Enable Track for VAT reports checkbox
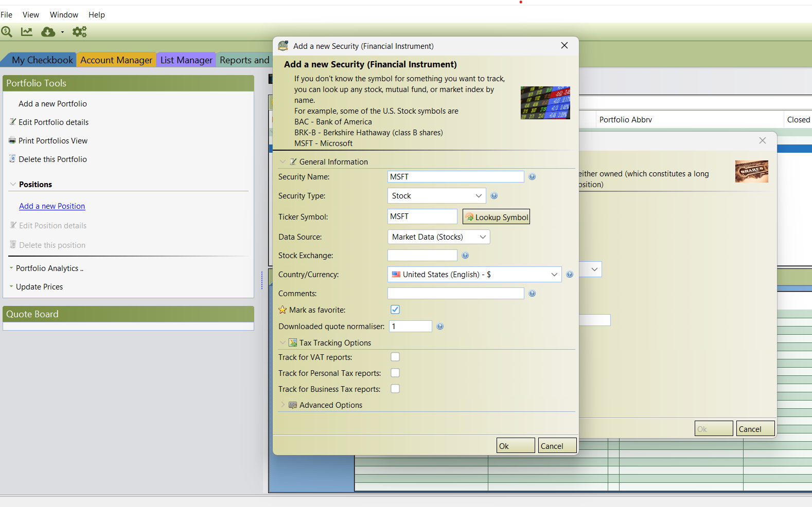 point(395,357)
